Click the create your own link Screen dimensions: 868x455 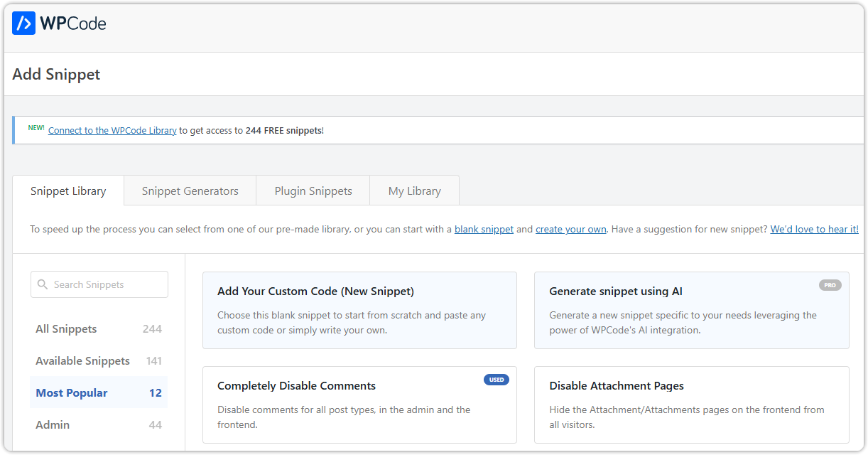(571, 229)
